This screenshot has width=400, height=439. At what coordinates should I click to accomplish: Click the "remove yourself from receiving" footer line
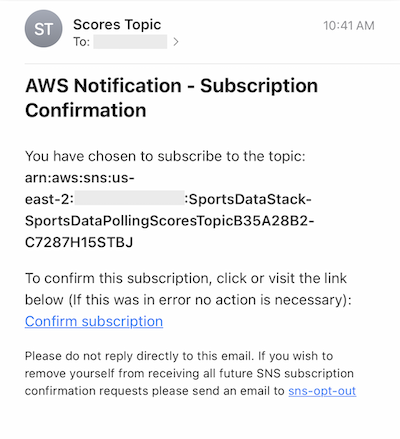(x=189, y=373)
